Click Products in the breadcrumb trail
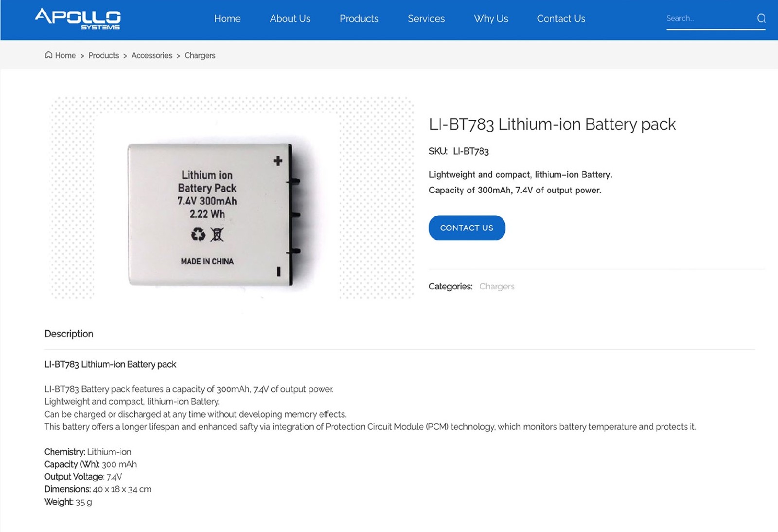The height and width of the screenshot is (532, 778). [x=104, y=55]
